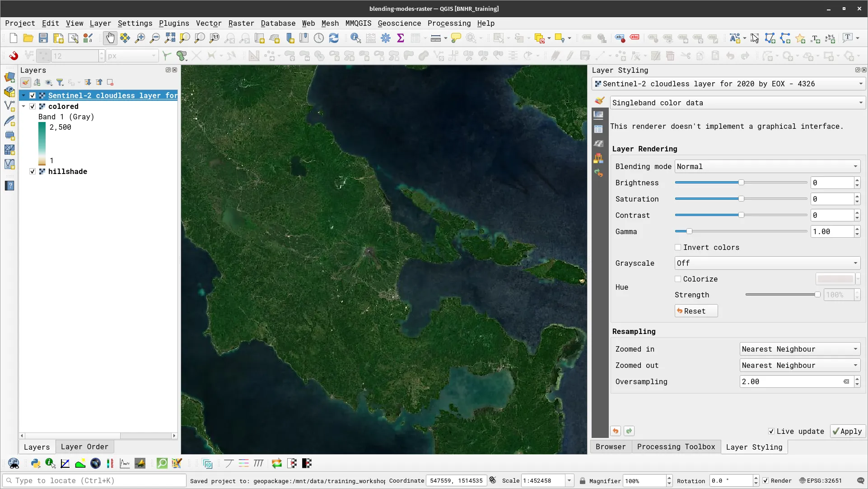This screenshot has height=489, width=868.
Task: Adjust the Gamma slider
Action: [689, 231]
